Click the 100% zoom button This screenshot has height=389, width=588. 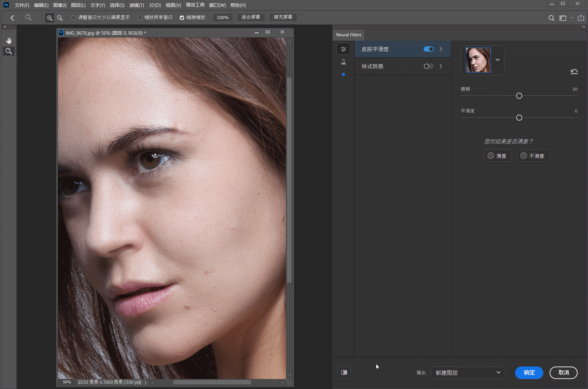[x=222, y=18]
